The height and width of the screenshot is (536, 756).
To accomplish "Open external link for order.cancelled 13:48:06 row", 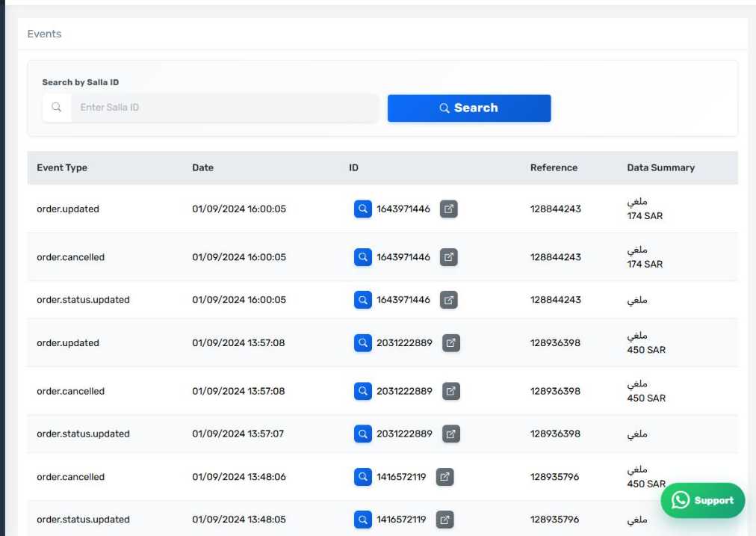I will click(x=444, y=477).
